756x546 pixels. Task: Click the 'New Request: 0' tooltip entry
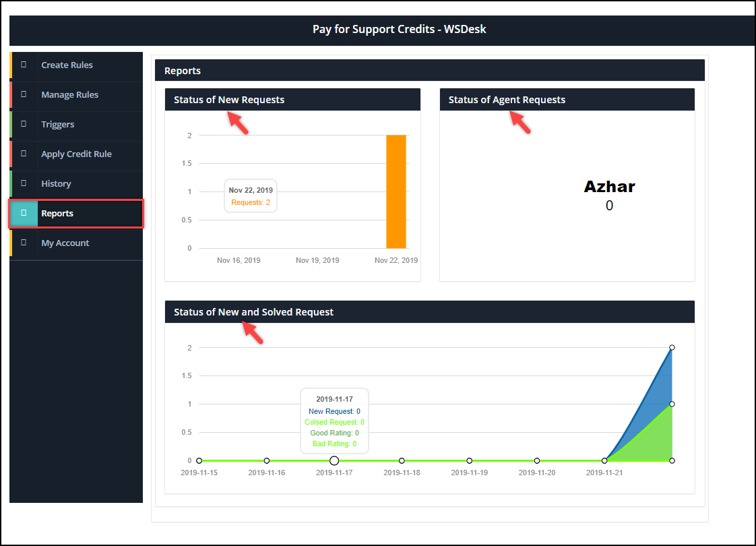point(334,411)
